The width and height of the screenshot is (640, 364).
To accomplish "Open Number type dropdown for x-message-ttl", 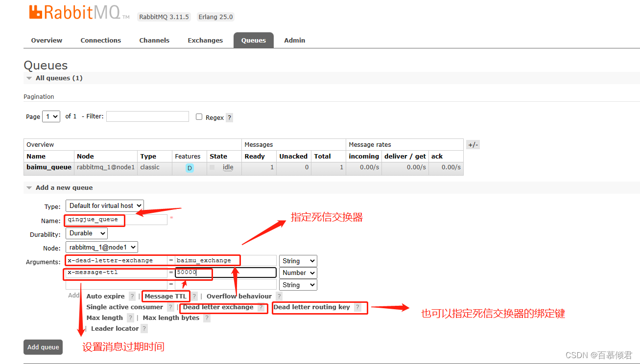I will 298,273.
